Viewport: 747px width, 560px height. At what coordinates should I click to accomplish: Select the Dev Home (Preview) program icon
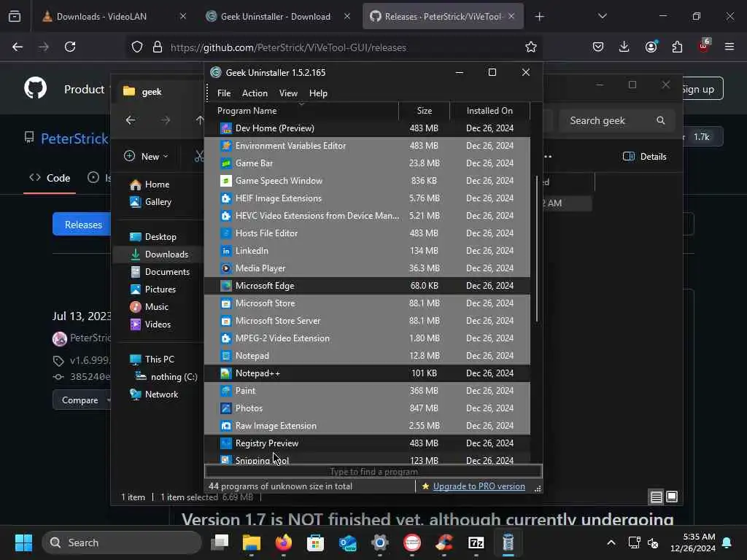point(226,128)
